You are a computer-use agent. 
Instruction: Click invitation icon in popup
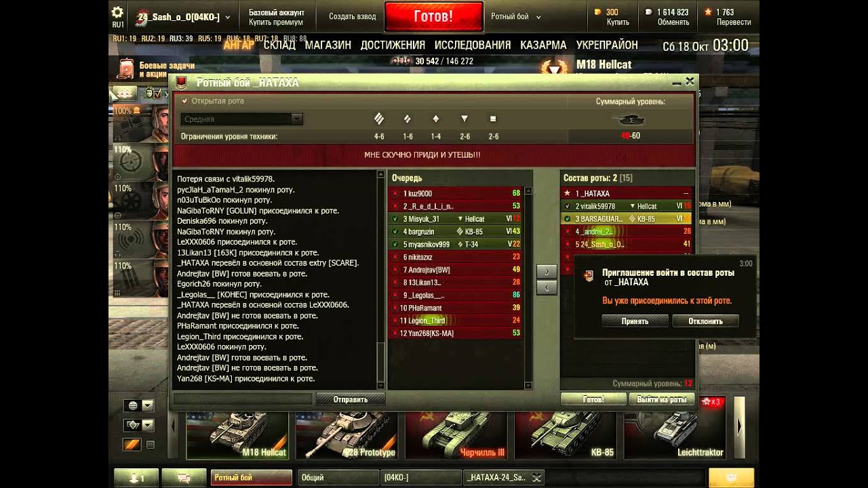589,276
